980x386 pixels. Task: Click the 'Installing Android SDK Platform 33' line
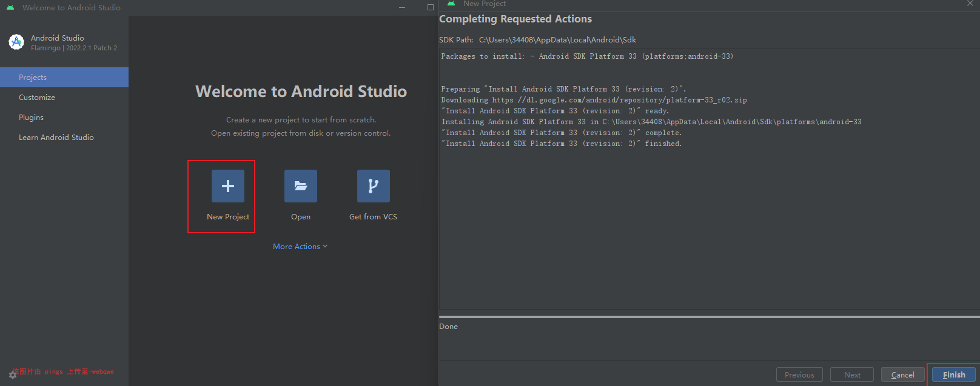pos(651,122)
